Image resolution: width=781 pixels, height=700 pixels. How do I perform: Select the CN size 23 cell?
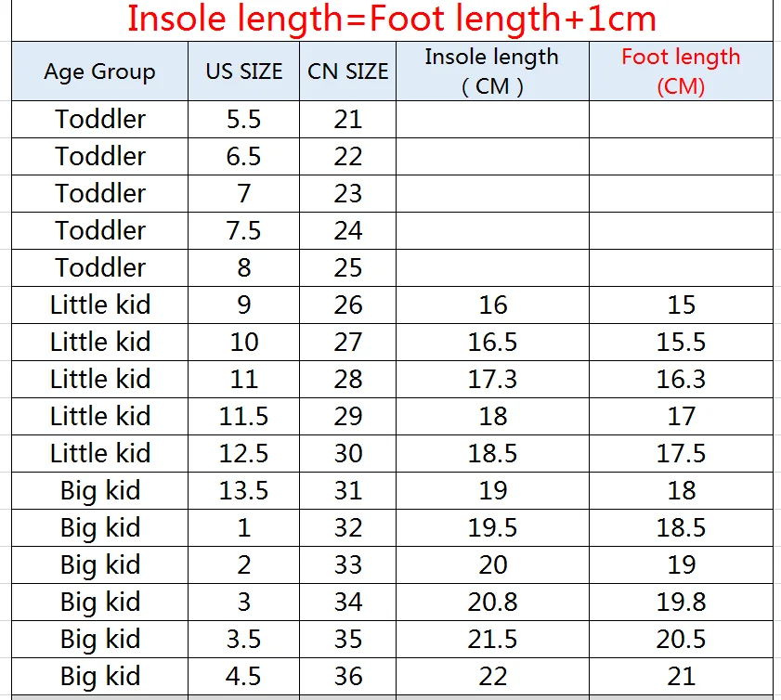(x=347, y=194)
